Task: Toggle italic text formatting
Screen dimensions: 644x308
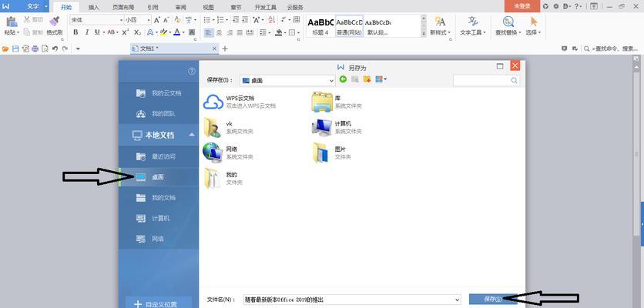Action: (x=86, y=32)
